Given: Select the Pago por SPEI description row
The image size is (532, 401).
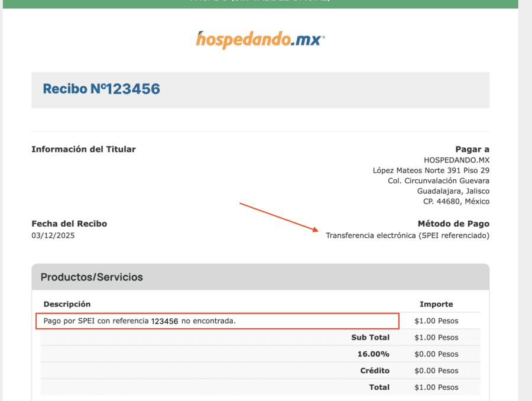Looking at the screenshot, I should pyautogui.click(x=140, y=321).
